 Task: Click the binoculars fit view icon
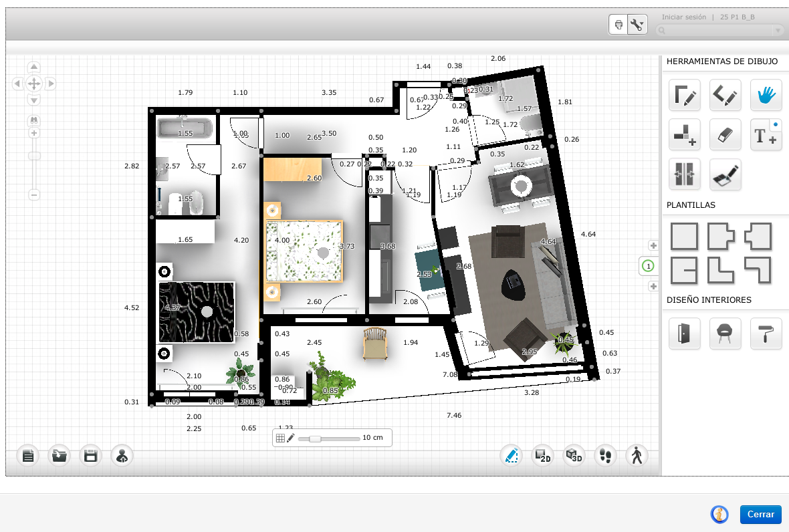pos(33,120)
